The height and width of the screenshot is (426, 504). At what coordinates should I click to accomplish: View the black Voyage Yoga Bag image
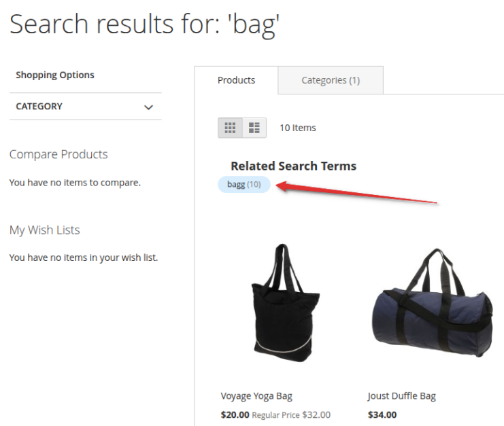[x=285, y=303]
